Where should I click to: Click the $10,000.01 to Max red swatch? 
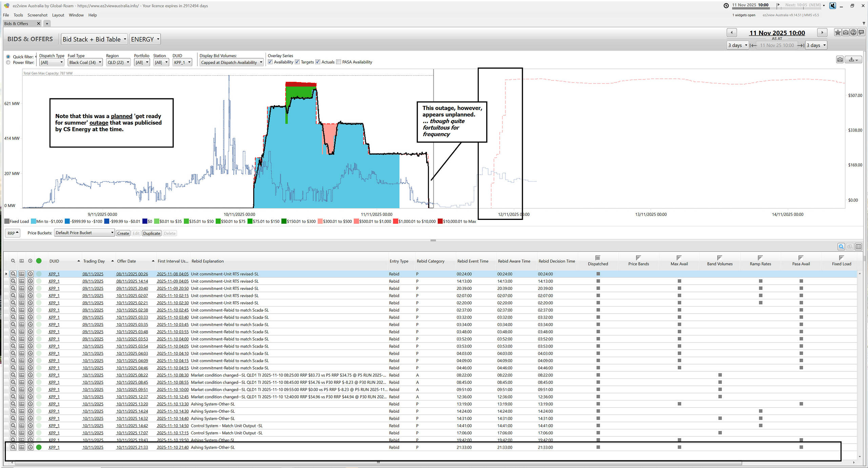click(x=440, y=222)
